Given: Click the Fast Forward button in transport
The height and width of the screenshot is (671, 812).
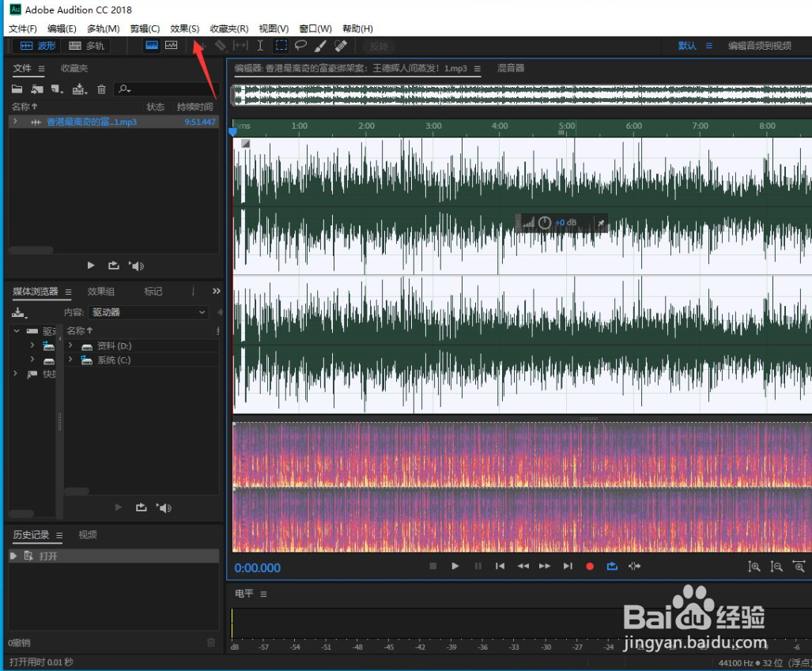Looking at the screenshot, I should (545, 566).
